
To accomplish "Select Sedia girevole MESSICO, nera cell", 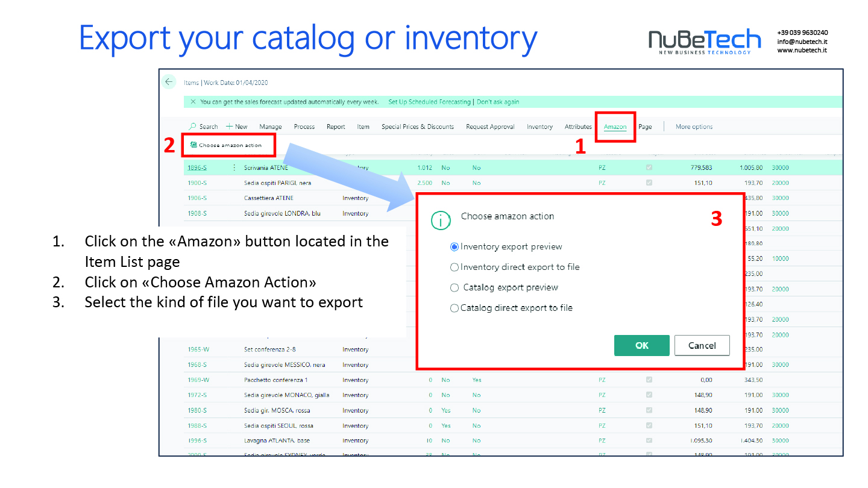I will coord(285,364).
